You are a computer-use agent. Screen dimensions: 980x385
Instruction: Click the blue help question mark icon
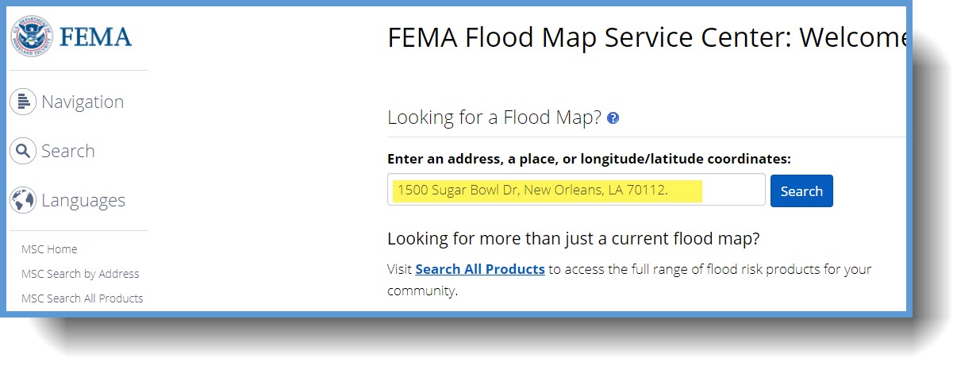(x=613, y=118)
